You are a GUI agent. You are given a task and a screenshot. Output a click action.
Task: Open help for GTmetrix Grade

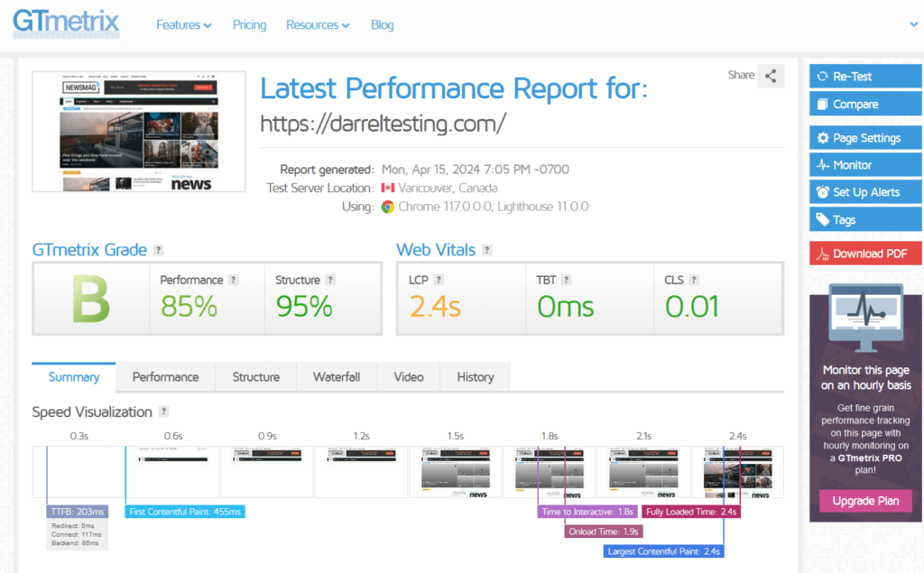point(159,250)
